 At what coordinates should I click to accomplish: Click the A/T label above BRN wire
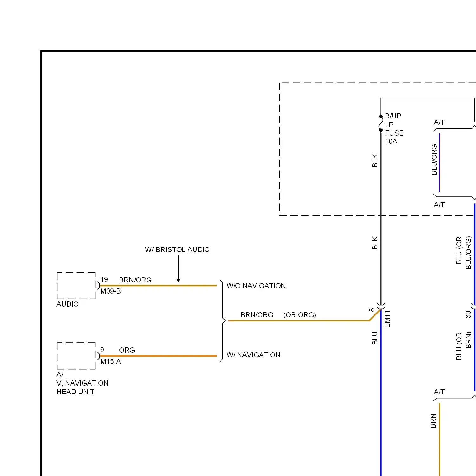click(x=439, y=392)
